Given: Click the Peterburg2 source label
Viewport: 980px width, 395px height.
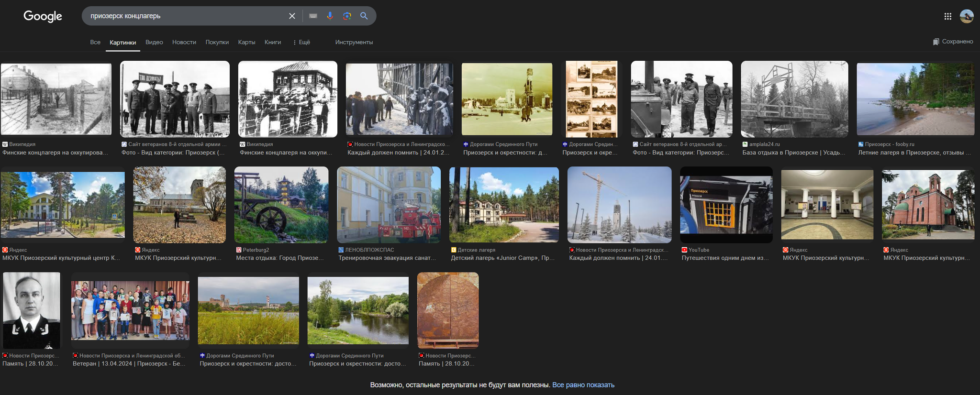Looking at the screenshot, I should [256, 250].
